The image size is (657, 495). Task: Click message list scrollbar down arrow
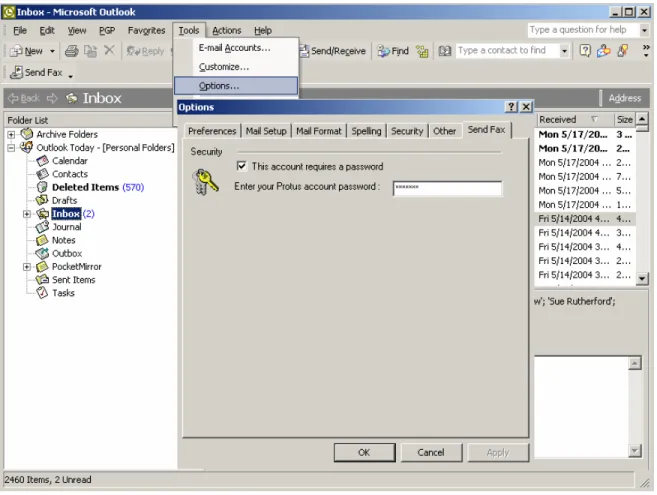click(642, 278)
